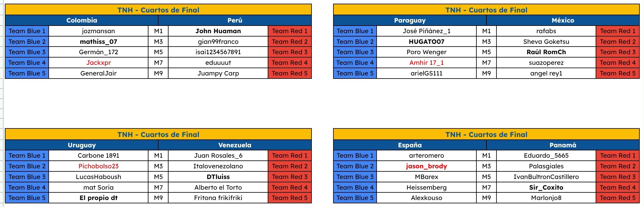Select the red Pichobolso23 cell
This screenshot has height=207, width=644.
[98, 166]
